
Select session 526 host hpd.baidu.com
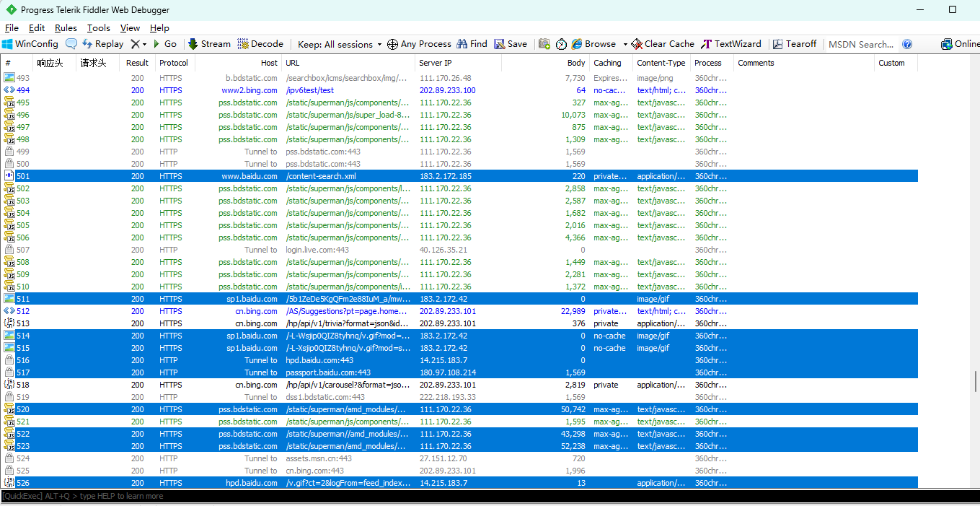pos(459,483)
